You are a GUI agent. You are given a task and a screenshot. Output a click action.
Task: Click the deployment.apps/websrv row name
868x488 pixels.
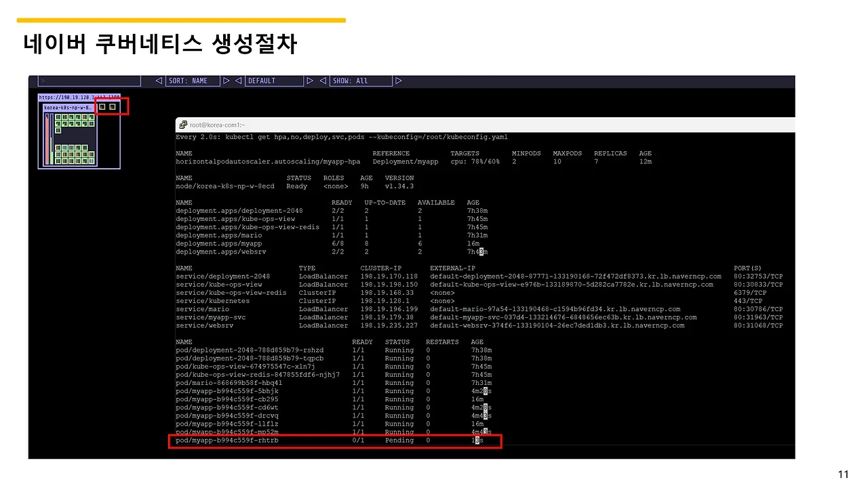pos(221,251)
